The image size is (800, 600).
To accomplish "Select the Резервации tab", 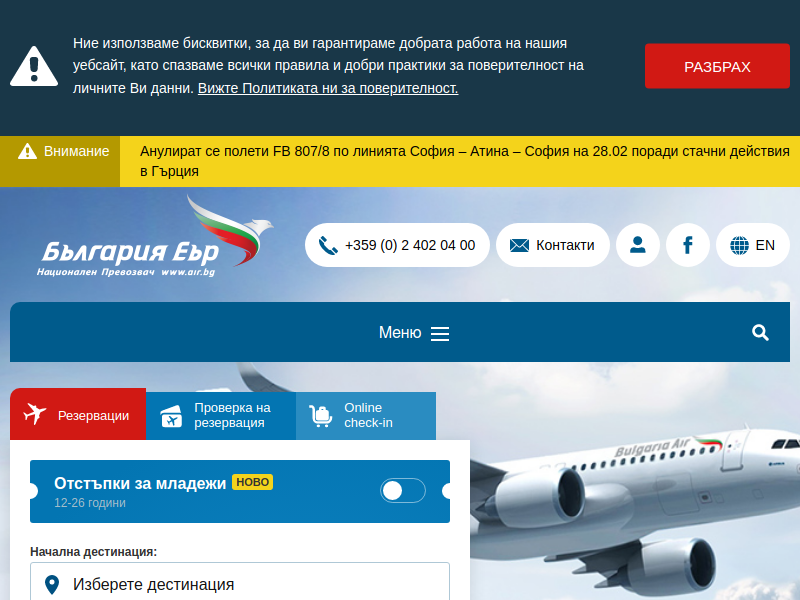I will click(78, 414).
